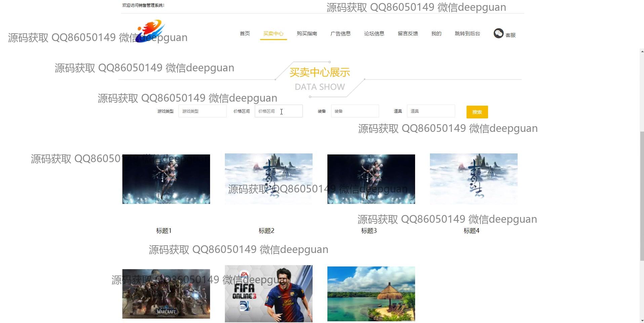The width and height of the screenshot is (644, 323).
Task: Go to 购买指南 page
Action: point(307,33)
